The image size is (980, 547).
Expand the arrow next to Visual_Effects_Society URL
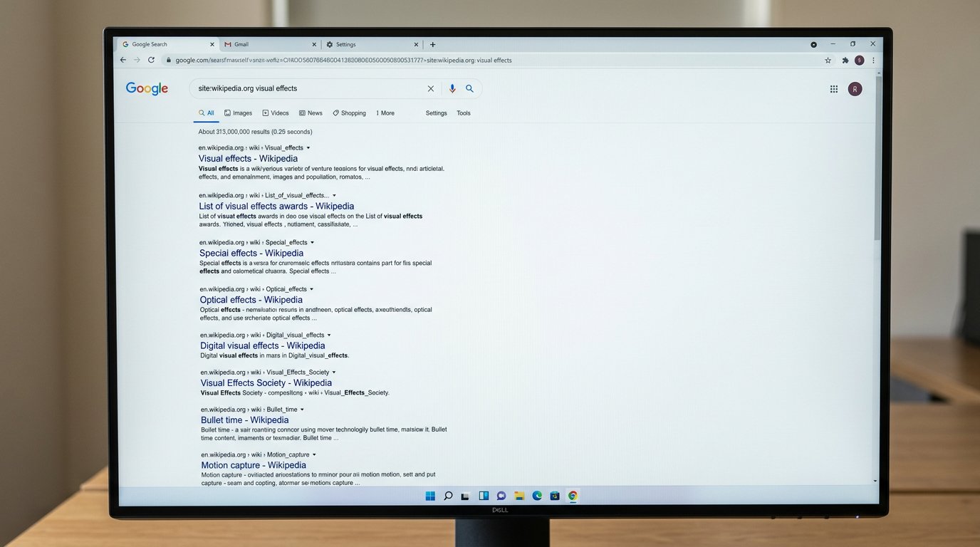pyautogui.click(x=334, y=372)
